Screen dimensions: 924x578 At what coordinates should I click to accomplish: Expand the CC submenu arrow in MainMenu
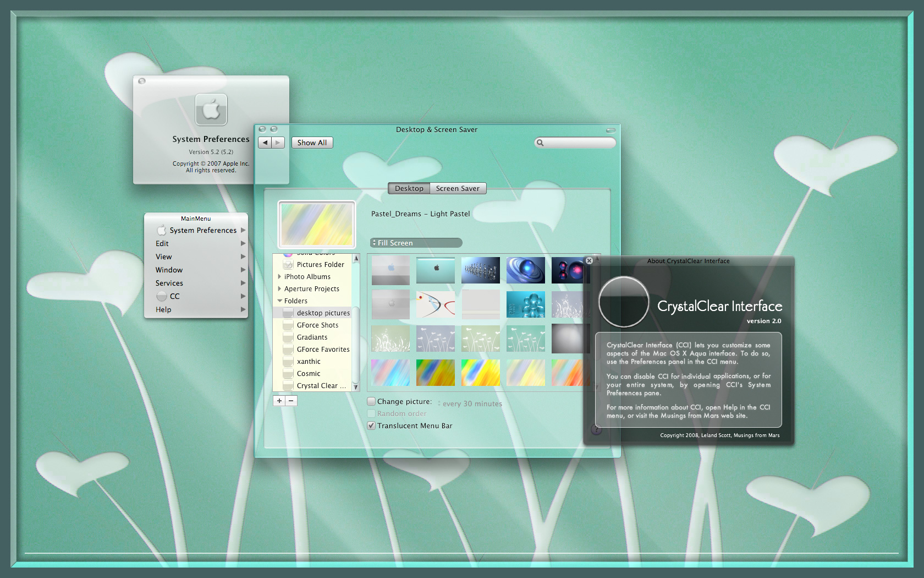243,296
